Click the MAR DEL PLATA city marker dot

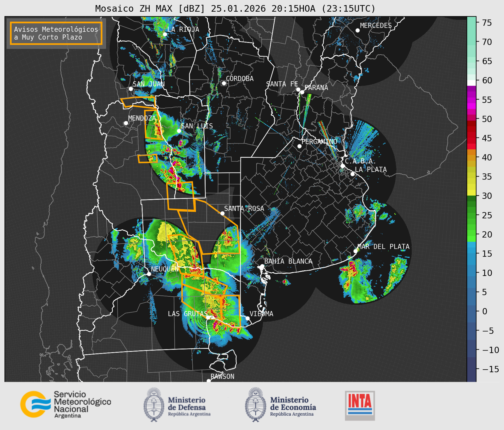[x=356, y=251]
